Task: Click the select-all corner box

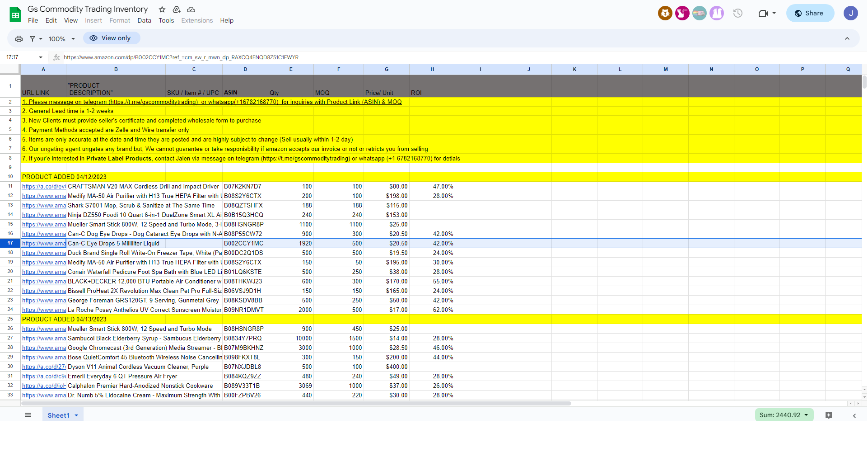Action: (x=10, y=69)
